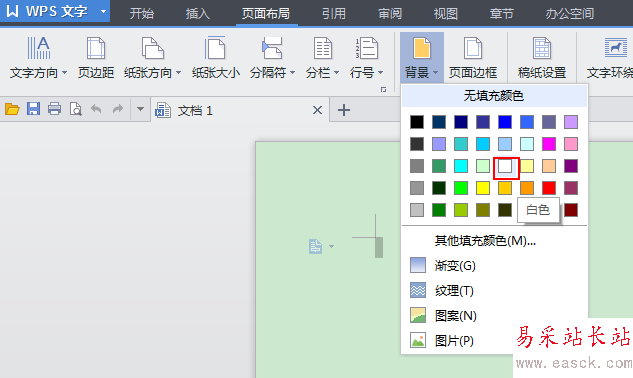The height and width of the screenshot is (378, 633).
Task: Pick the white swatch outlined in red
Action: point(505,166)
